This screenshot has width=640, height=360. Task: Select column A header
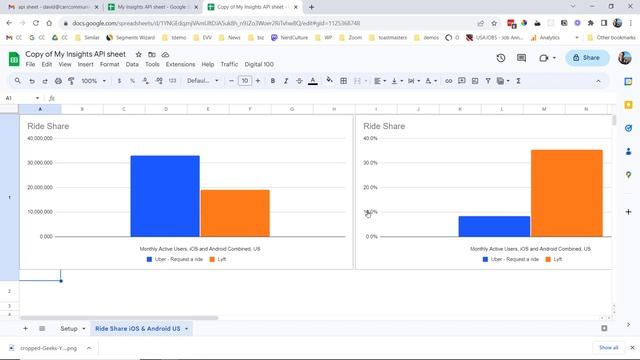click(40, 109)
